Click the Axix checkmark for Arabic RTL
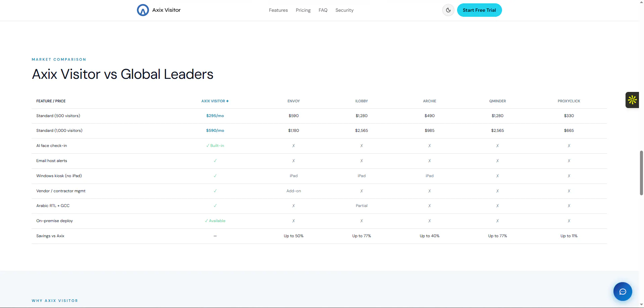 coord(215,206)
